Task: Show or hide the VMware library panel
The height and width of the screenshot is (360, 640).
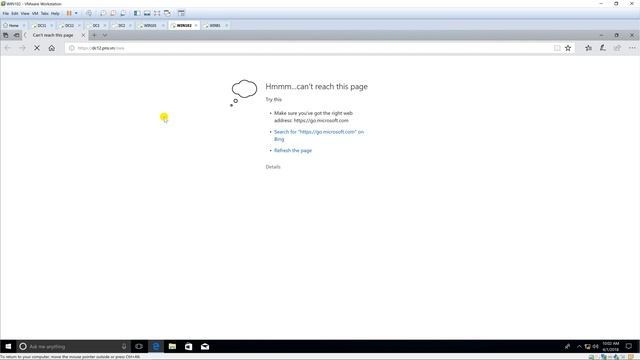Action: [x=137, y=13]
